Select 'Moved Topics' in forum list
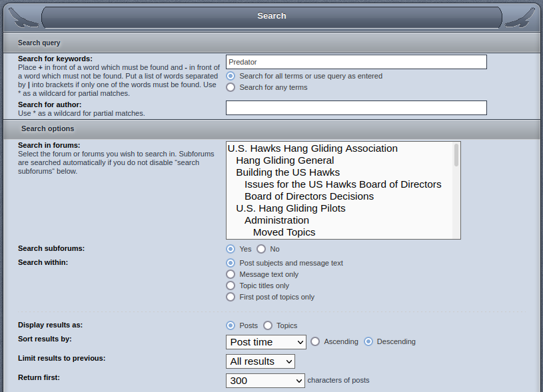 (x=284, y=232)
